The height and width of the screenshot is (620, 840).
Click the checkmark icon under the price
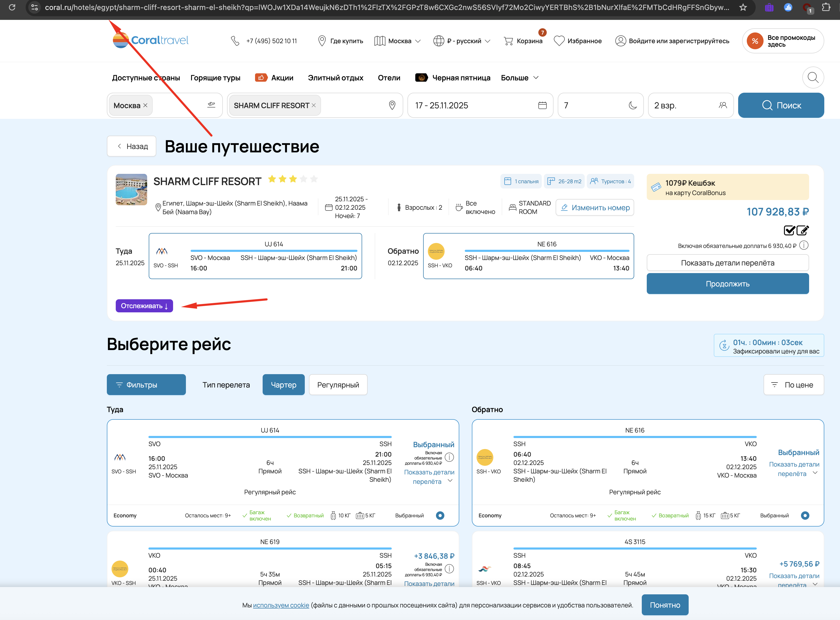pyautogui.click(x=789, y=230)
